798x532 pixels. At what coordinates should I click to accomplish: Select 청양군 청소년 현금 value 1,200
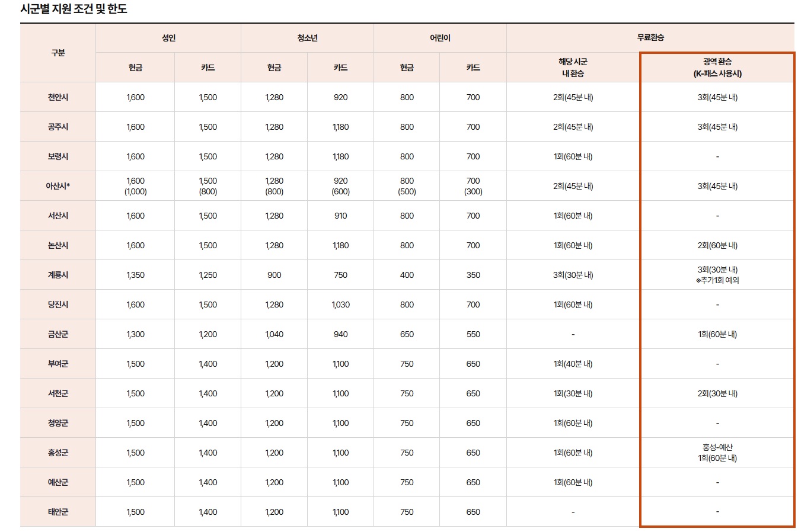pos(274,423)
